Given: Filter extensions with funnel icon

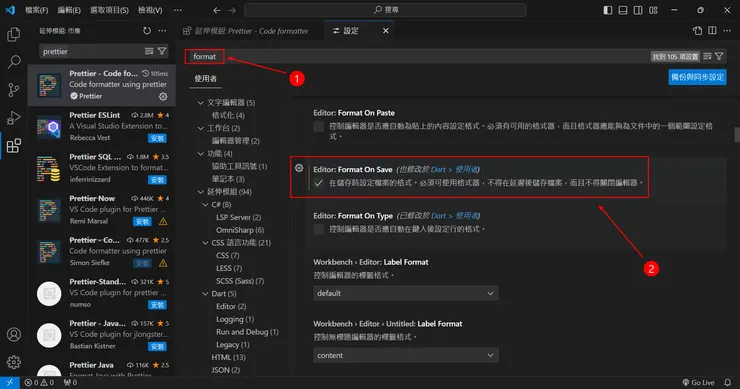Looking at the screenshot, I should (162, 51).
